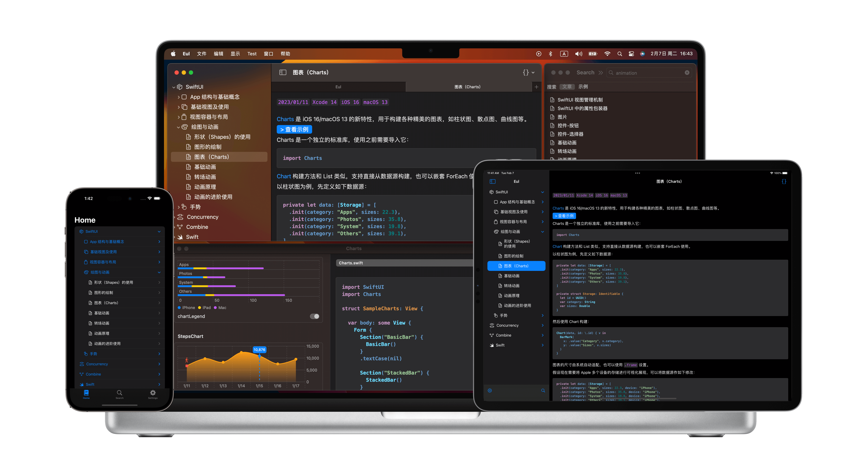This screenshot has height=458, width=868.
Task: Toggle the sidebar icon in Mac window toolbar
Action: 283,72
